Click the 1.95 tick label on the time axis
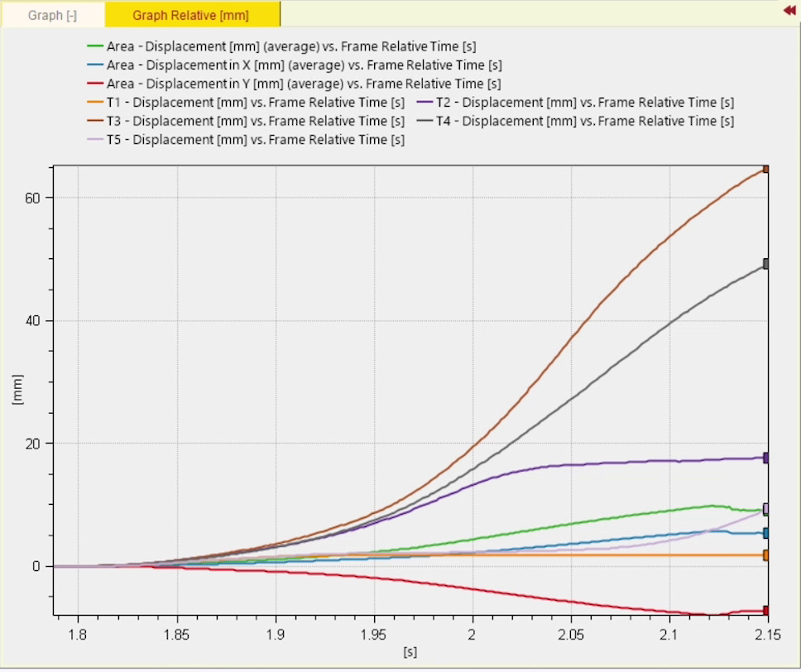 coord(374,635)
